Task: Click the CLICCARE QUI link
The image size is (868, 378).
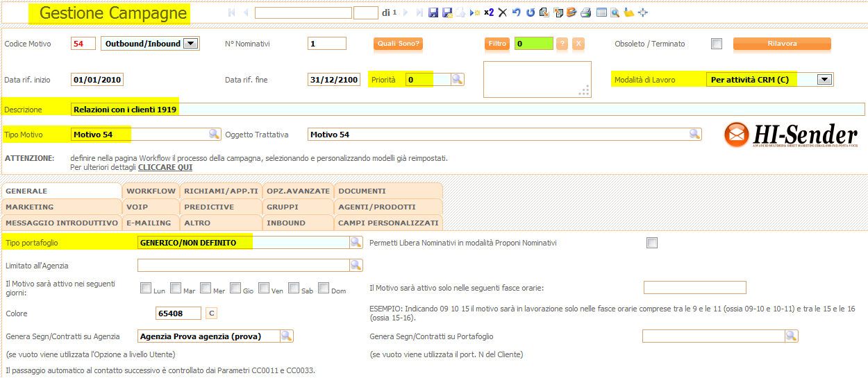Action: coord(165,167)
